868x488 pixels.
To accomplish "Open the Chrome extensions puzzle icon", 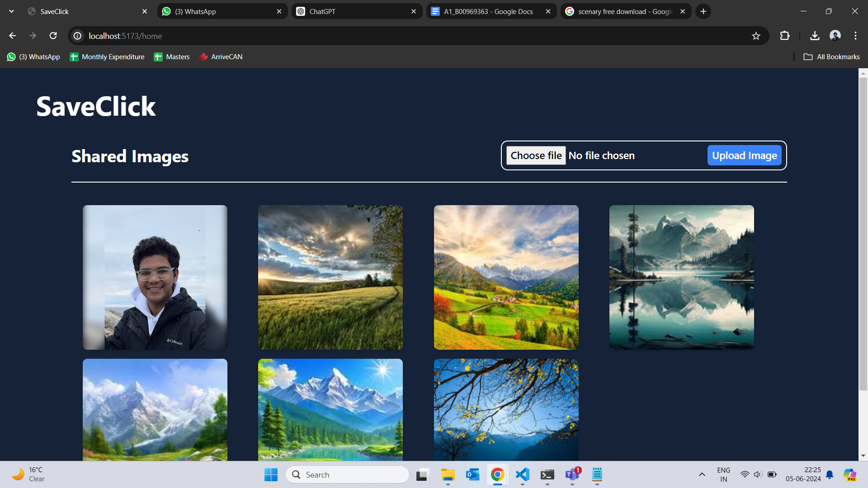I will 785,36.
